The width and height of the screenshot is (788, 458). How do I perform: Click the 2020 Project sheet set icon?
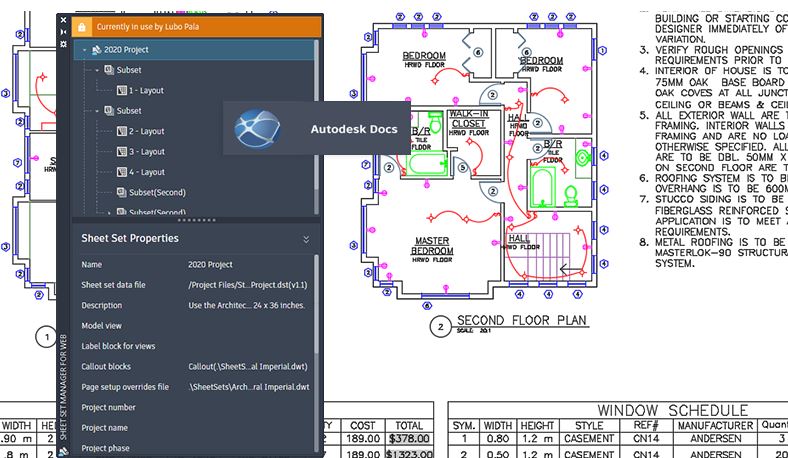tap(95, 49)
